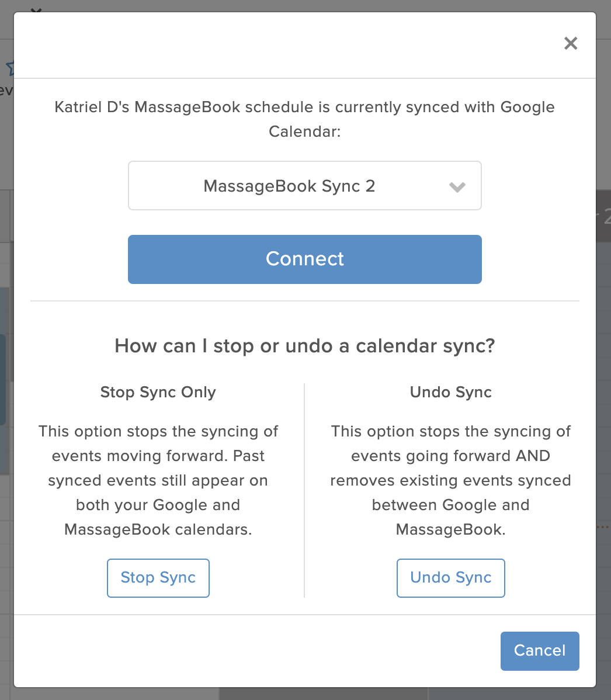Click the Stop Sync Only description paragraph
The width and height of the screenshot is (611, 700).
[x=158, y=480]
